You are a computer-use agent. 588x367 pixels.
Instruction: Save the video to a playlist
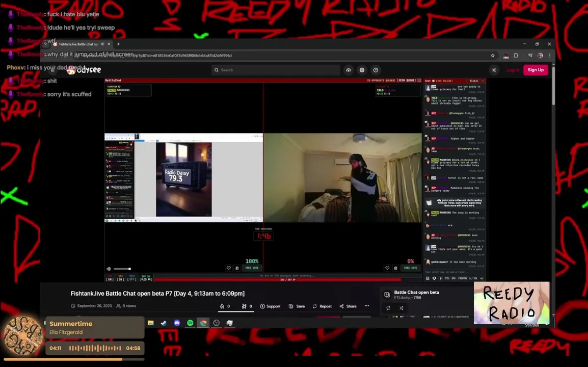297,306
